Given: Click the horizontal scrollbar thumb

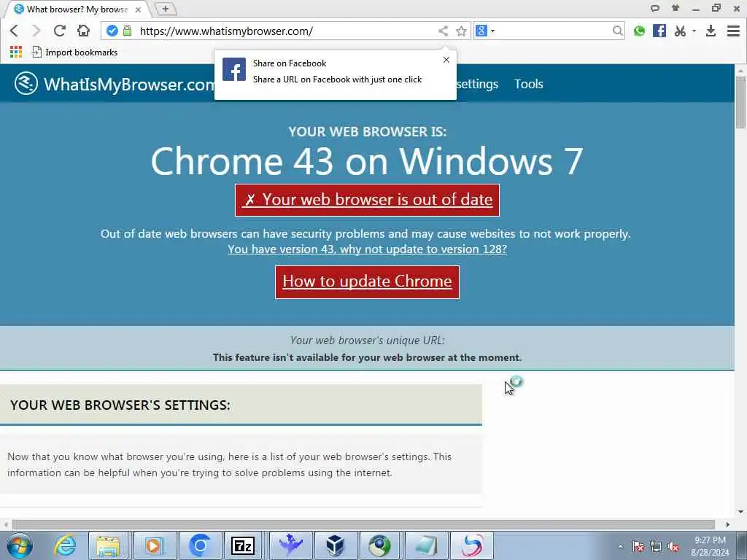Looking at the screenshot, I should pos(363,525).
